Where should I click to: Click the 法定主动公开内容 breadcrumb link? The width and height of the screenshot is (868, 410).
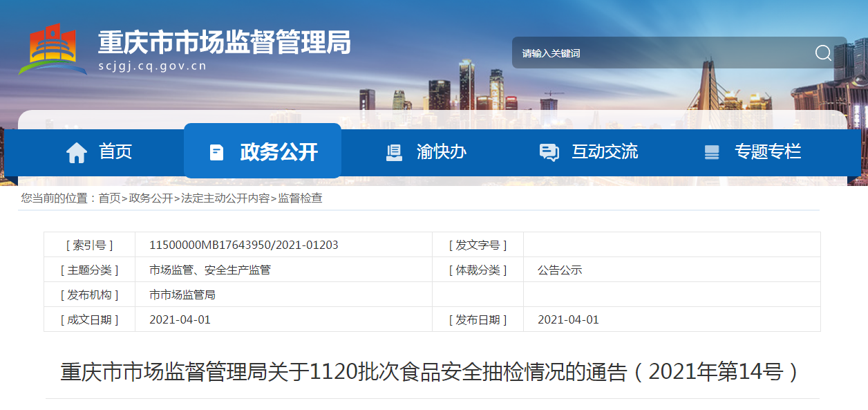tap(225, 198)
